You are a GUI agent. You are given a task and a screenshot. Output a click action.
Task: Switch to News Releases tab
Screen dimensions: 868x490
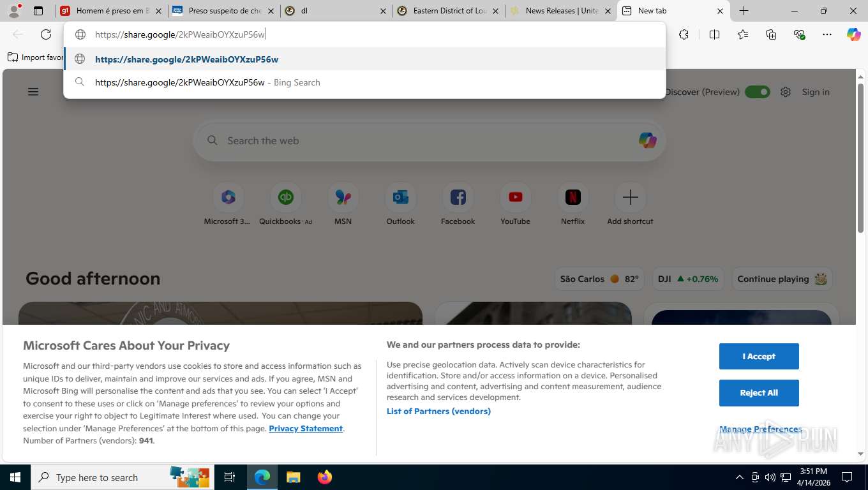561,11
